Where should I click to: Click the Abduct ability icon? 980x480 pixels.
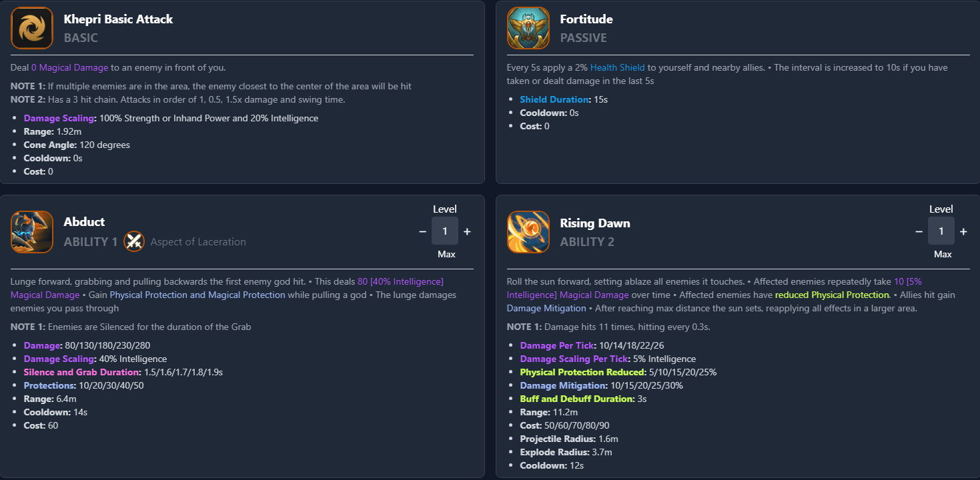coord(32,232)
